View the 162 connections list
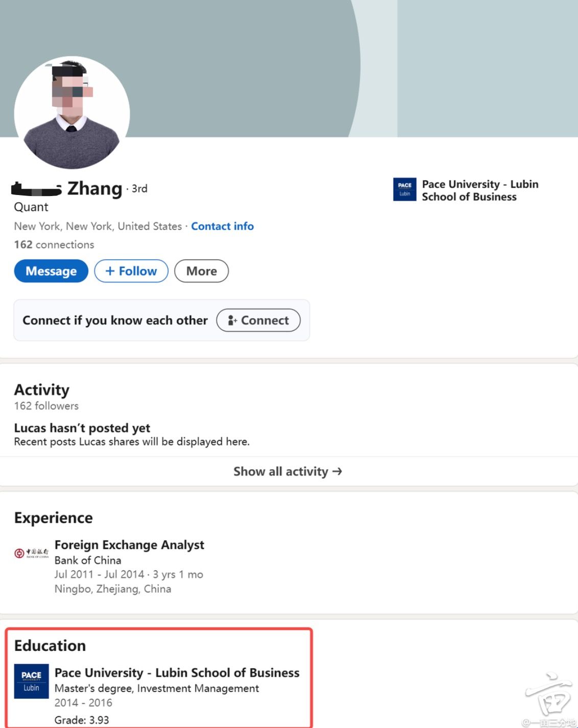This screenshot has height=728, width=578. [x=54, y=245]
